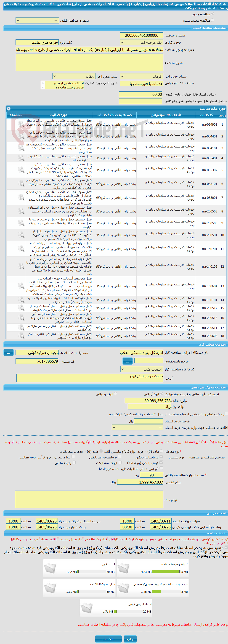Open view magnifier for row rra-200606
Image resolution: width=228 pixels, height=644 pixels.
(21, 336)
